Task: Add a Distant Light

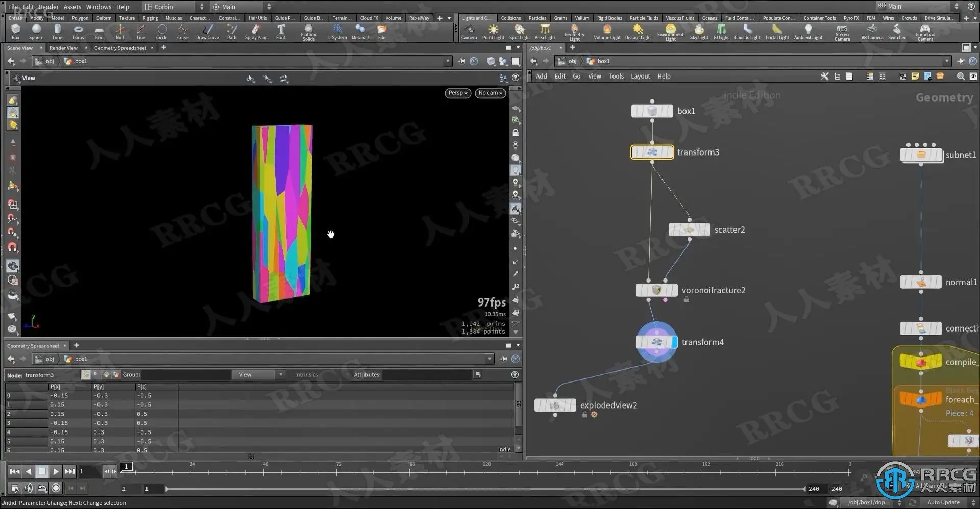Action: tap(638, 32)
